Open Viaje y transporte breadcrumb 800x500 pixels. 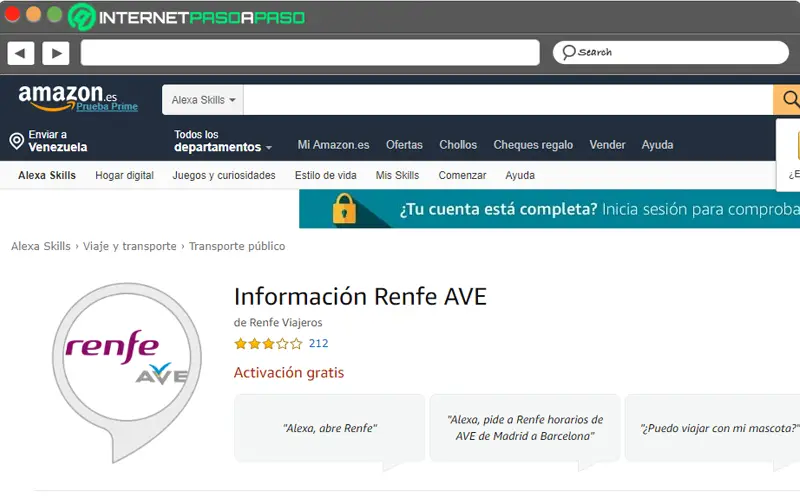130,246
